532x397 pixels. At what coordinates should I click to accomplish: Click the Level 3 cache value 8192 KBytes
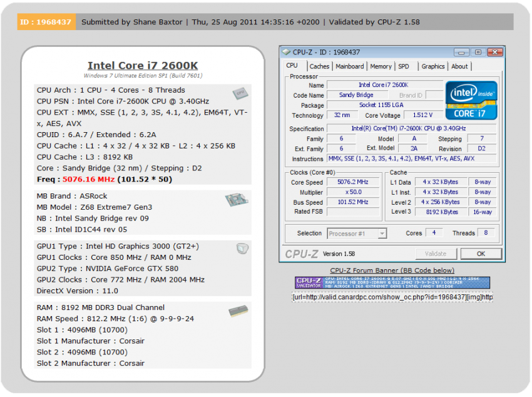coord(442,212)
